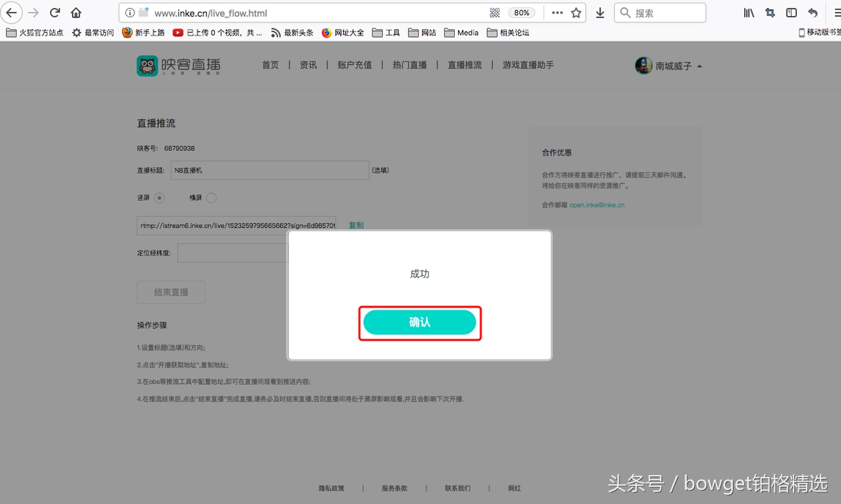This screenshot has height=504, width=841.
Task: Click the downloads arrow icon
Action: [601, 12]
